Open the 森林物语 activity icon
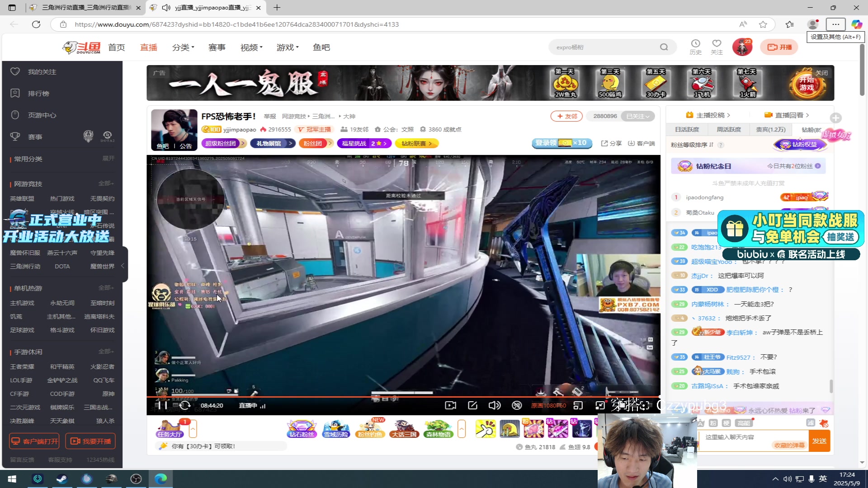 point(438,428)
